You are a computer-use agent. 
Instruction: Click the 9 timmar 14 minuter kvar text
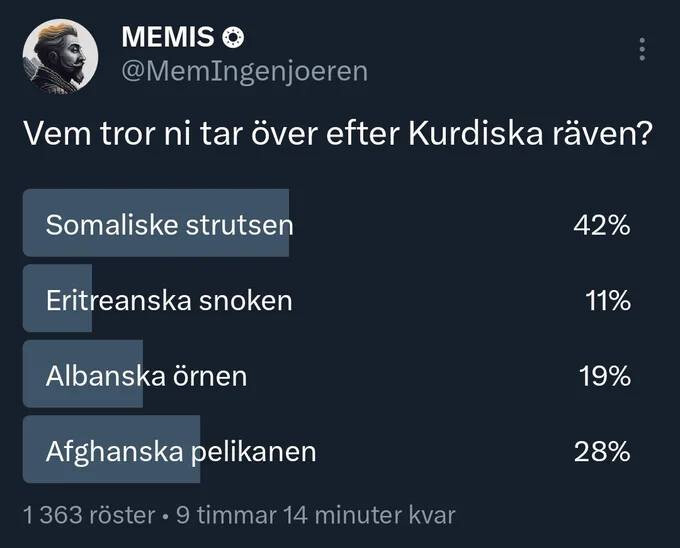pyautogui.click(x=315, y=515)
